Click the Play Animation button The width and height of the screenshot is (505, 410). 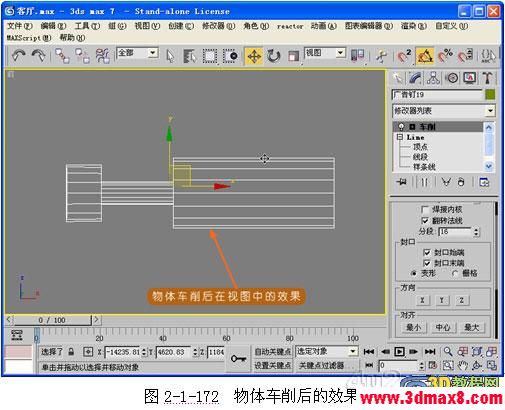pyautogui.click(x=399, y=351)
